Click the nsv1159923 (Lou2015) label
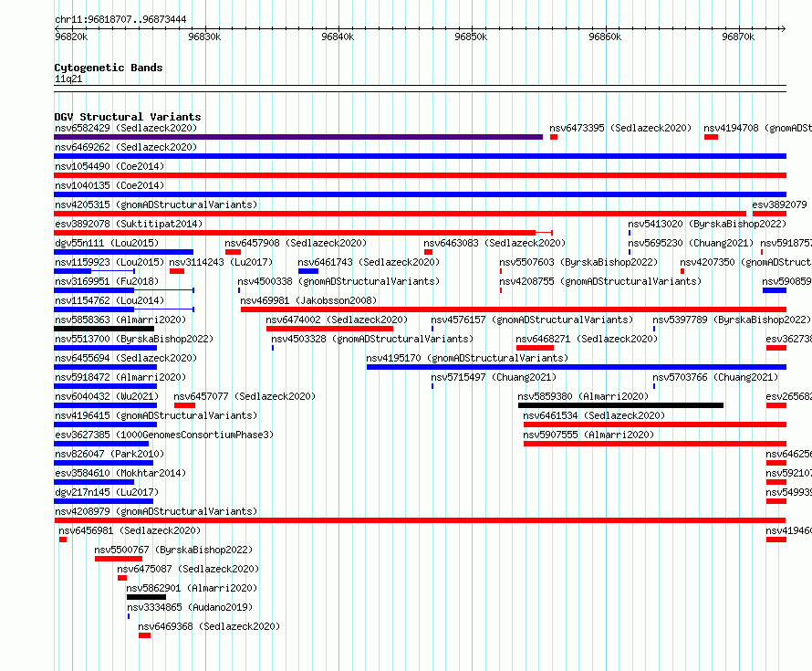The height and width of the screenshot is (671, 812). pyautogui.click(x=109, y=262)
